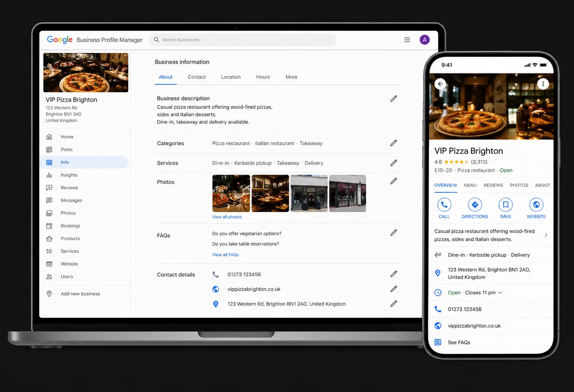
Task: Tap the clock icon beside opening hours
Action: tap(438, 293)
